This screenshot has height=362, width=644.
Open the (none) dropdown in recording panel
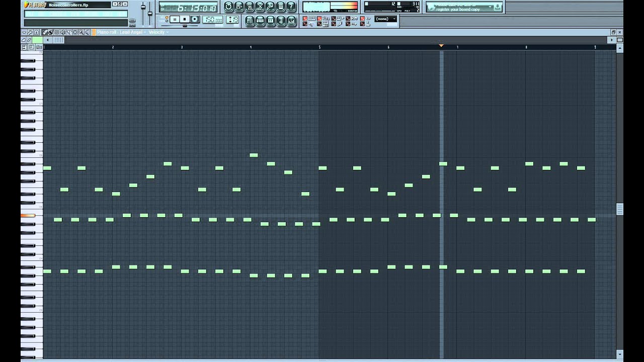[x=385, y=19]
